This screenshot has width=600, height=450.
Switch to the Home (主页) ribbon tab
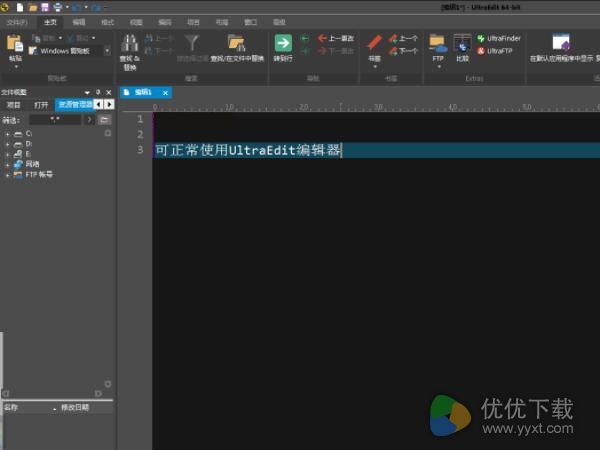pyautogui.click(x=50, y=22)
